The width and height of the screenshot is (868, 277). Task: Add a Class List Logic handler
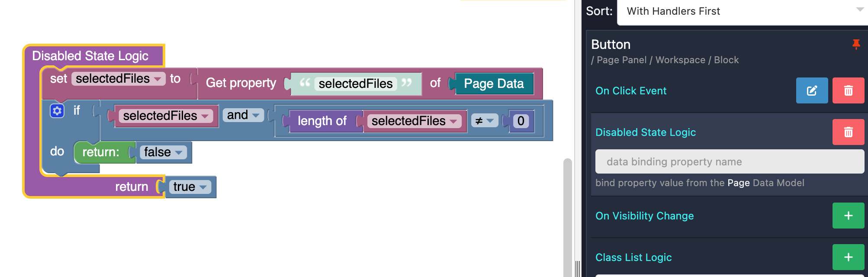(x=848, y=257)
